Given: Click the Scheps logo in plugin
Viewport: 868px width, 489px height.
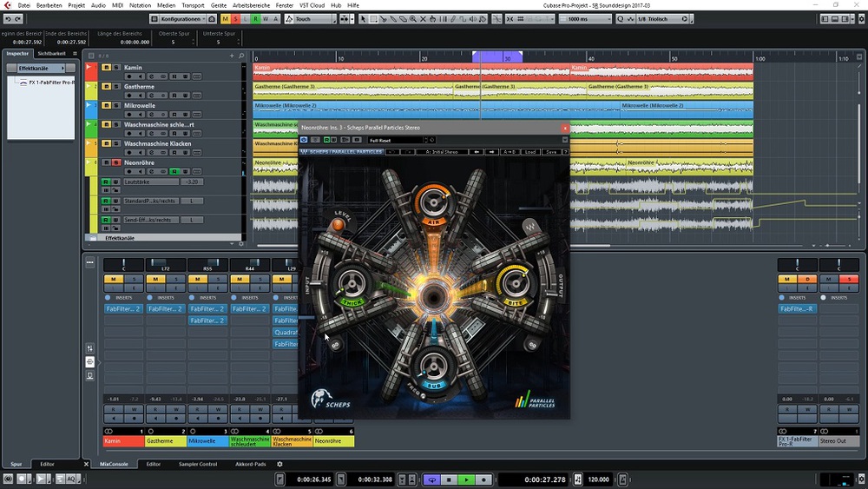Looking at the screenshot, I should (x=331, y=400).
